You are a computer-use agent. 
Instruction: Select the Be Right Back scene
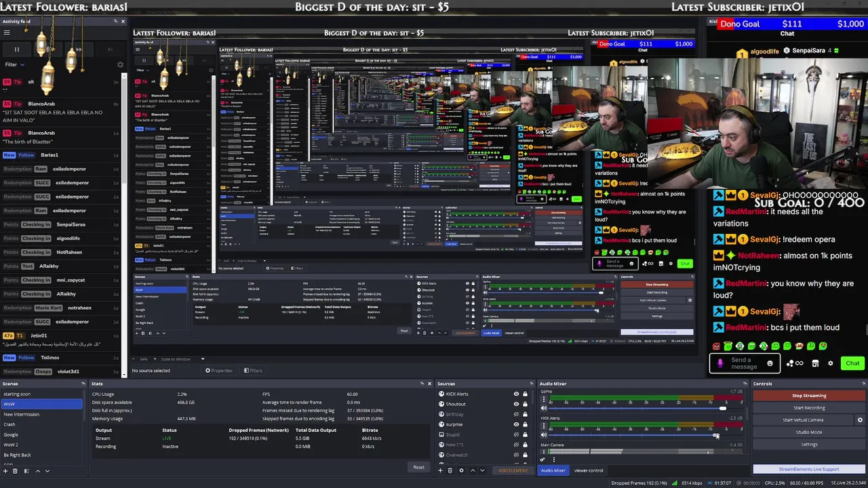pos(41,455)
